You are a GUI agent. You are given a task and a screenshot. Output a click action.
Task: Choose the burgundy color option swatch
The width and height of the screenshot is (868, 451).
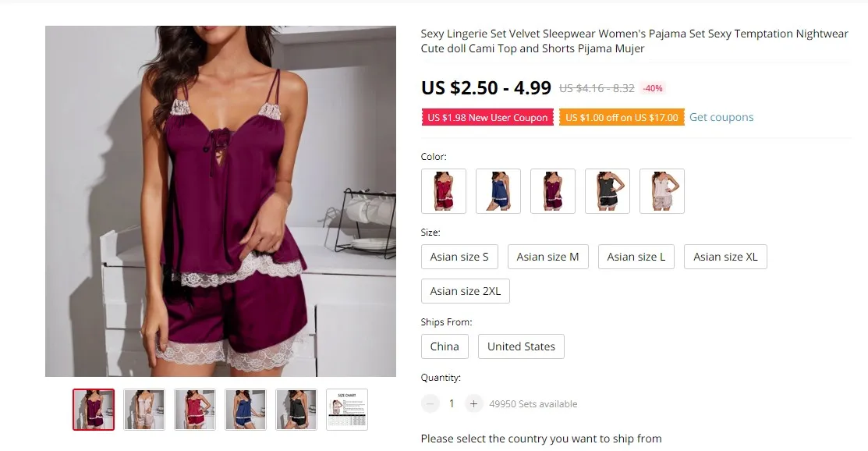553,191
